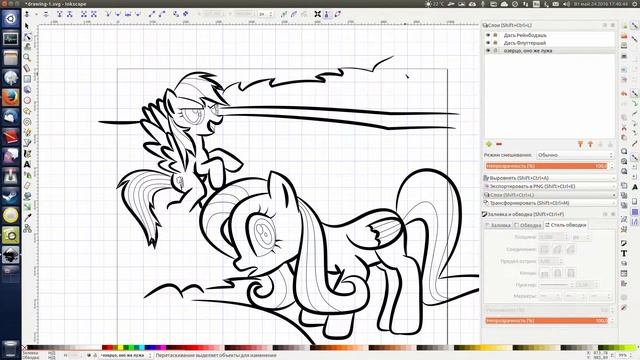The height and width of the screenshot is (360, 640).
Task: Select the Selector arrow tool
Action: [x=27, y=26]
